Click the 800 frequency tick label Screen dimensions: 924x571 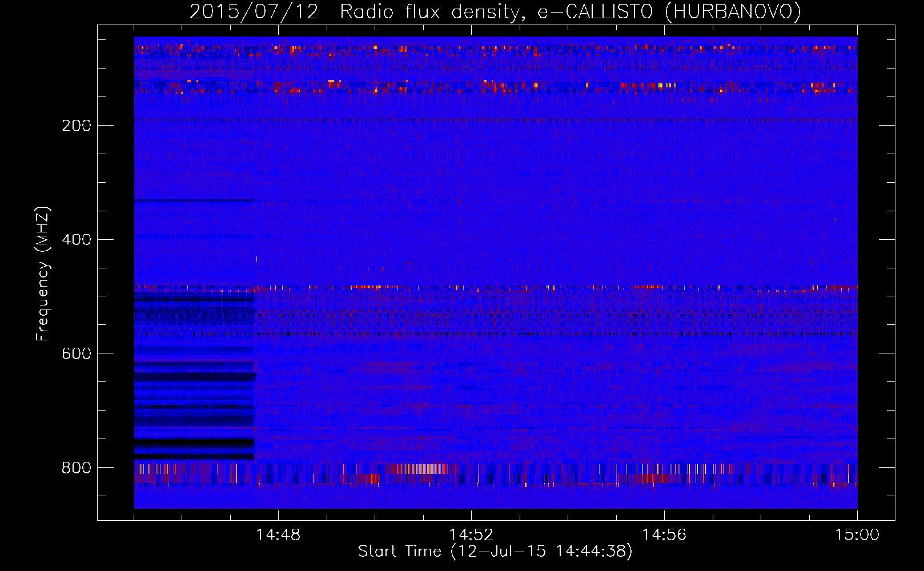coord(77,468)
